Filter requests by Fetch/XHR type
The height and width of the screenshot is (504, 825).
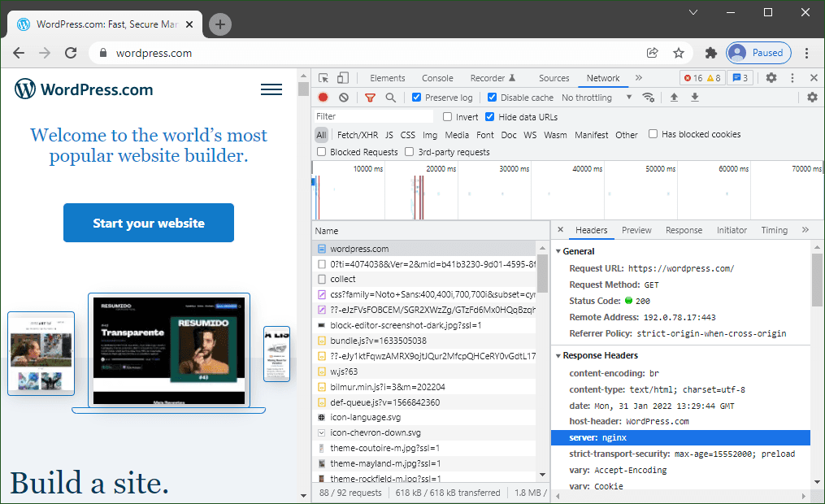click(x=358, y=135)
